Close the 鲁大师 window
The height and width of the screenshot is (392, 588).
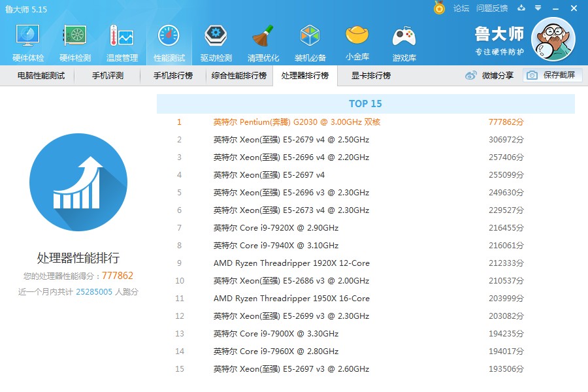[574, 8]
